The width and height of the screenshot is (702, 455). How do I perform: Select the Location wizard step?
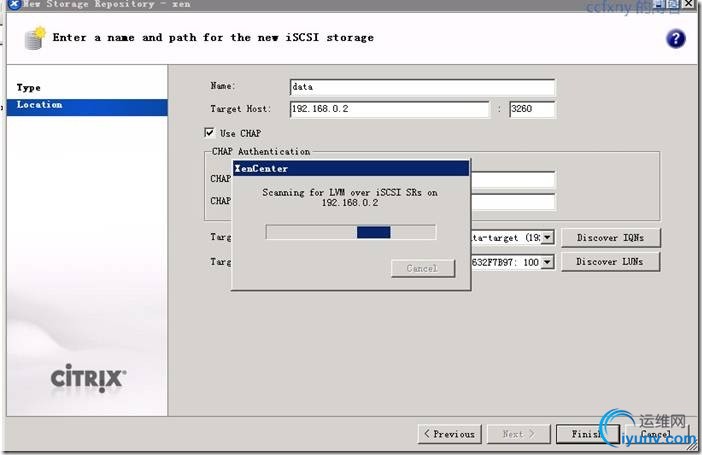point(87,107)
